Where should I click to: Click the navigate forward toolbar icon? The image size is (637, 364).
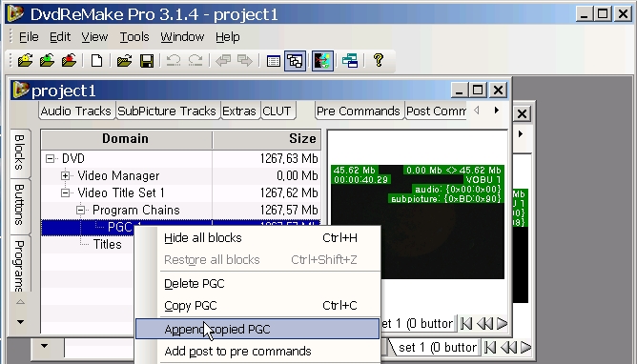(245, 61)
